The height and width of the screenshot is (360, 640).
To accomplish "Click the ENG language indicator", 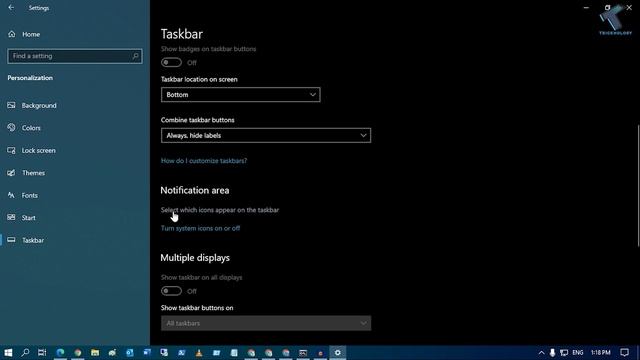I will [x=578, y=353].
